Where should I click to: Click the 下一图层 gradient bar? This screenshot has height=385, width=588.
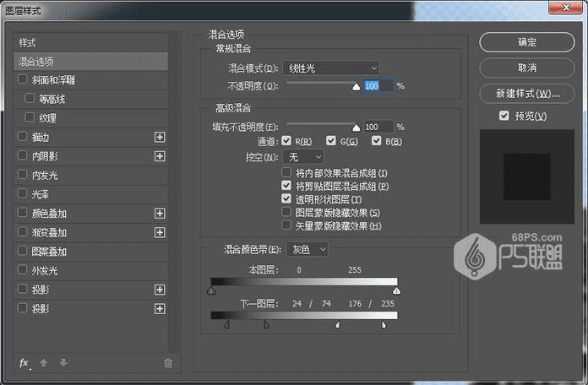[x=304, y=315]
